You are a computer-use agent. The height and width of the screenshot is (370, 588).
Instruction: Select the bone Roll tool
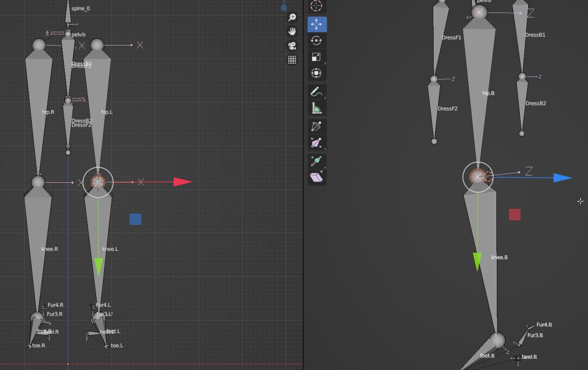point(317,126)
